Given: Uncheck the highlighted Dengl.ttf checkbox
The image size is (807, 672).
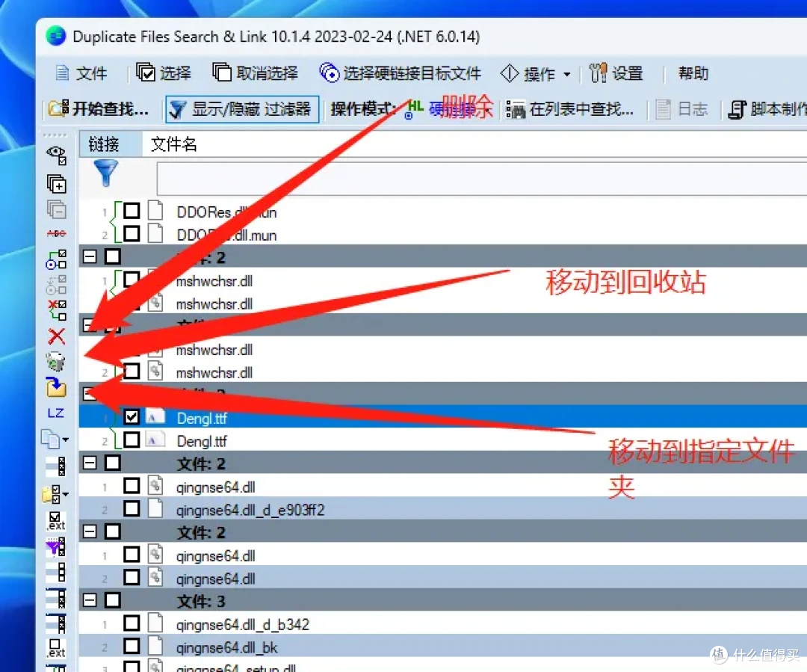Looking at the screenshot, I should [132, 416].
